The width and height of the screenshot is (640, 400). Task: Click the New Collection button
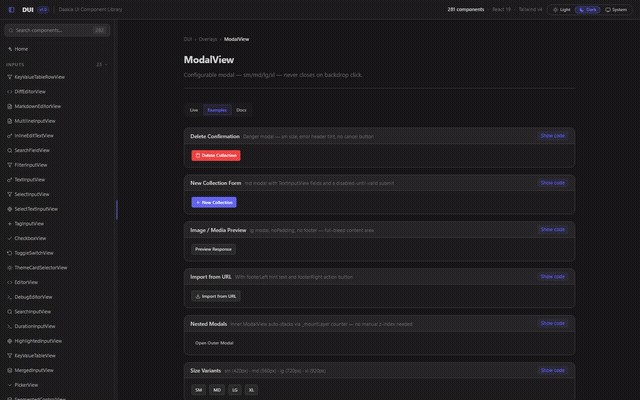click(214, 202)
